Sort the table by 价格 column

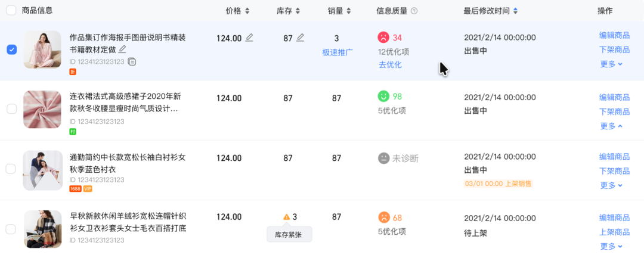tap(238, 11)
